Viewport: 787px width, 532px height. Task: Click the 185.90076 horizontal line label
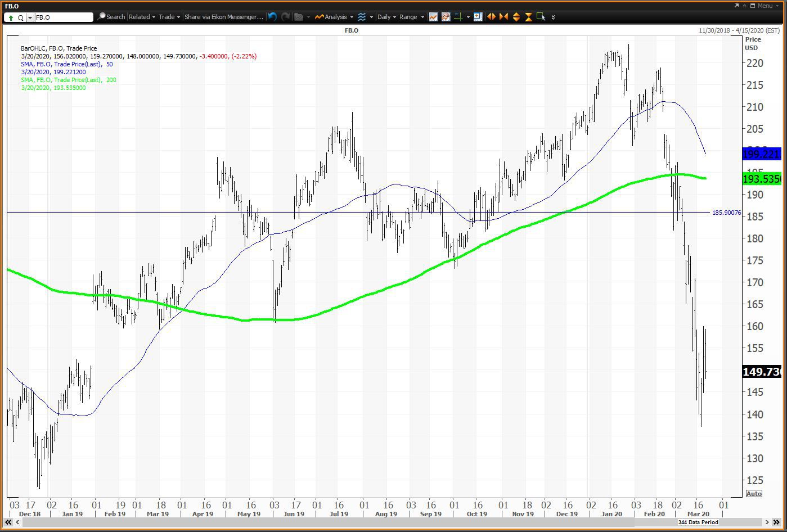pos(727,213)
